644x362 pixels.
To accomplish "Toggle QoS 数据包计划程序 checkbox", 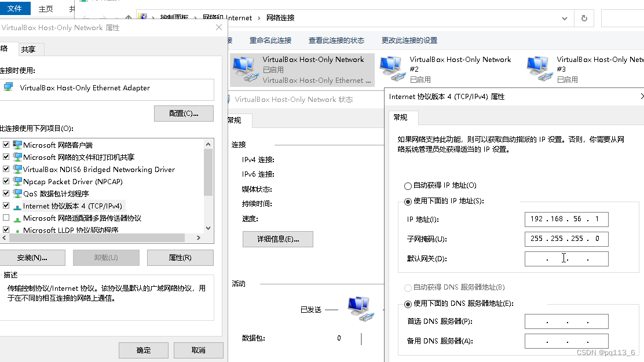I will [x=6, y=193].
